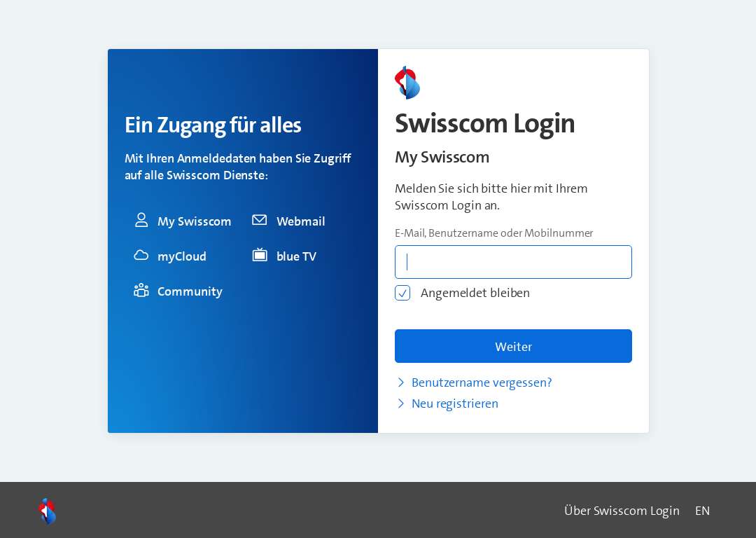Click the Webmail envelope icon
Image resolution: width=756 pixels, height=538 pixels.
260,220
